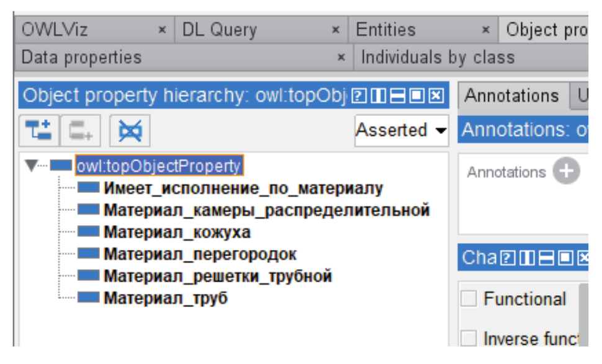
Task: Click the Add sibling property icon
Action: (81, 130)
